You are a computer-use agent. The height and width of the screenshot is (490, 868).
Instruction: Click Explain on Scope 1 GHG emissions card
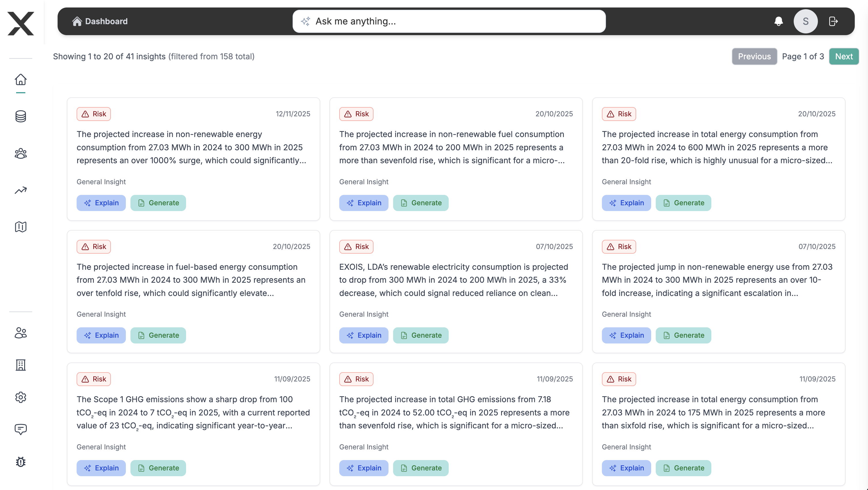101,468
